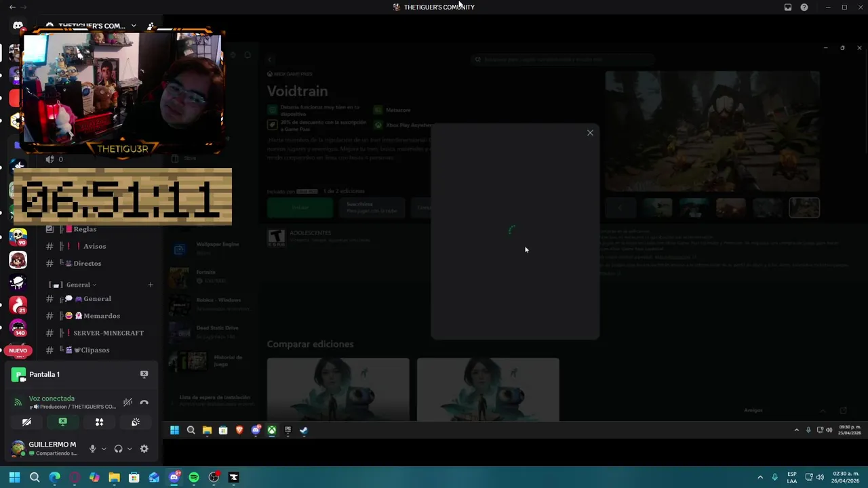This screenshot has width=868, height=488.
Task: Start an activity from the voice panel
Action: 99,422
